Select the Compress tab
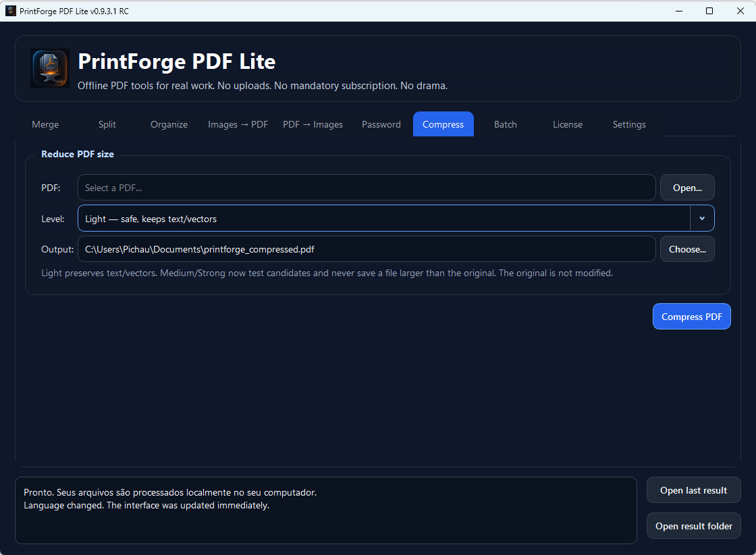 tap(443, 124)
